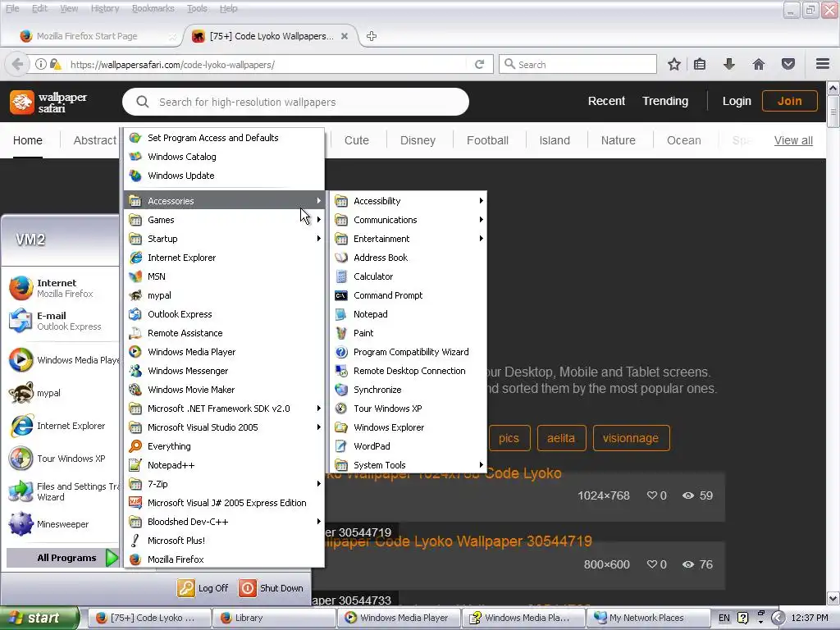Open the Firefox Tools menu
840x630 pixels.
tap(197, 8)
